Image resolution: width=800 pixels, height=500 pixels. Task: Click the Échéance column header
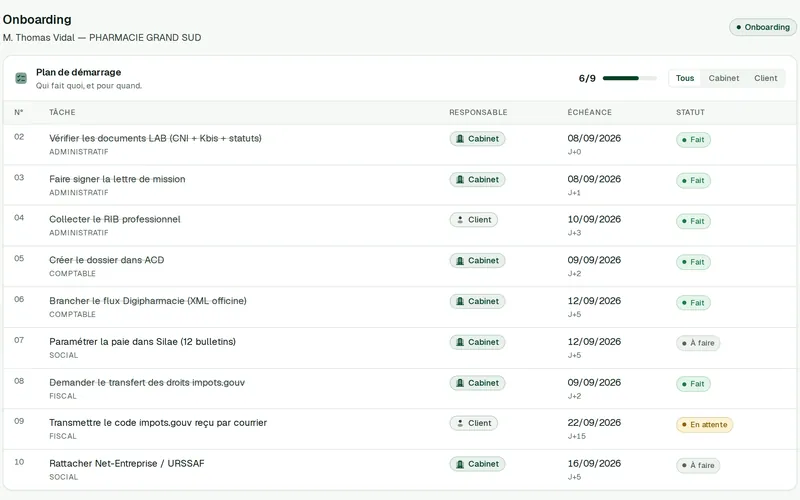(589, 112)
